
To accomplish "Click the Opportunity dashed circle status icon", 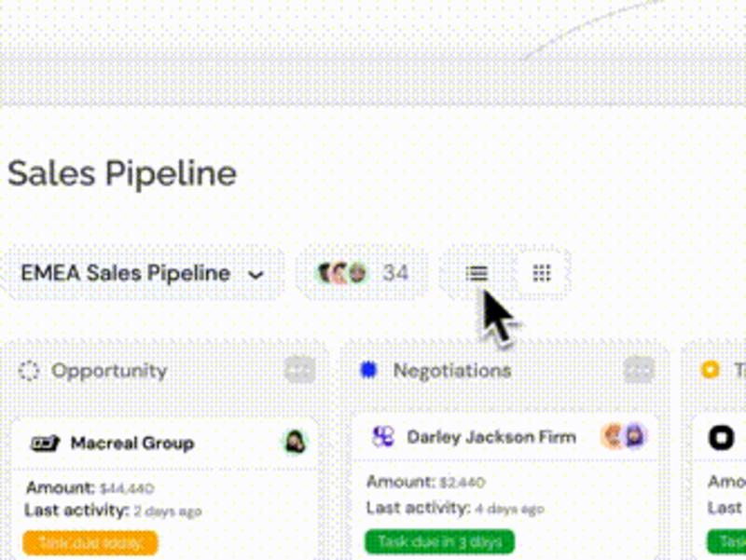I will coord(29,371).
